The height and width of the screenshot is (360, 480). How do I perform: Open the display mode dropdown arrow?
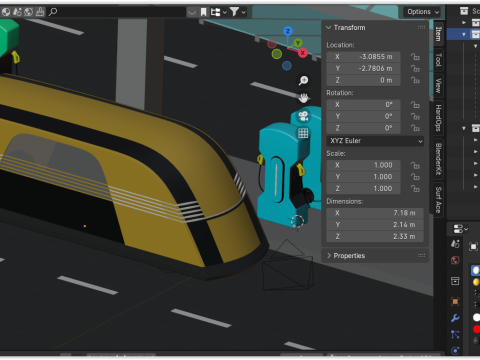[x=225, y=13]
